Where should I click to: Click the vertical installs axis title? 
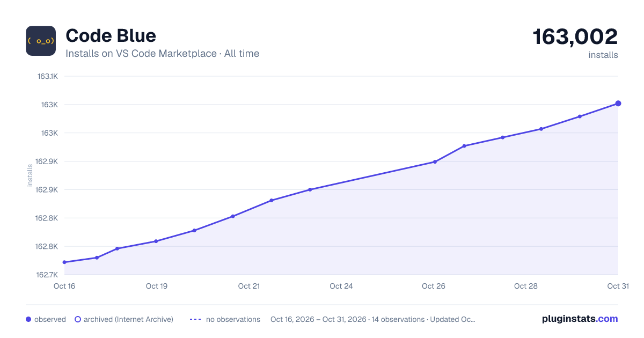(30, 175)
